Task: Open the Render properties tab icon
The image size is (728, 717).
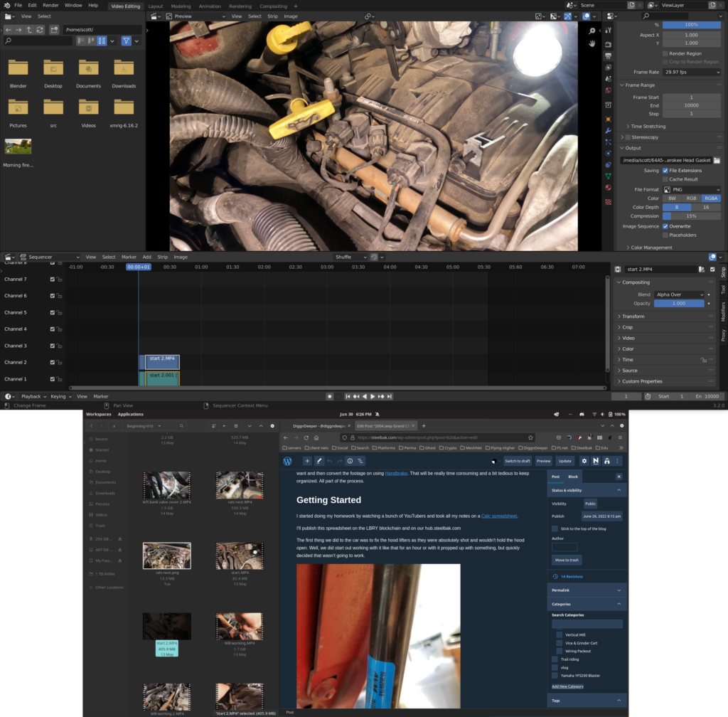Action: 609,44
